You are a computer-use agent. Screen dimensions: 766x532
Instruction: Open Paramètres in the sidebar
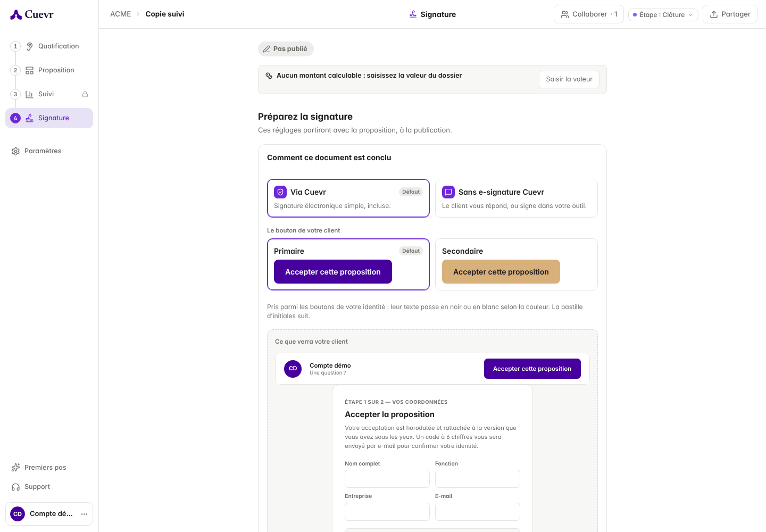pyautogui.click(x=49, y=151)
